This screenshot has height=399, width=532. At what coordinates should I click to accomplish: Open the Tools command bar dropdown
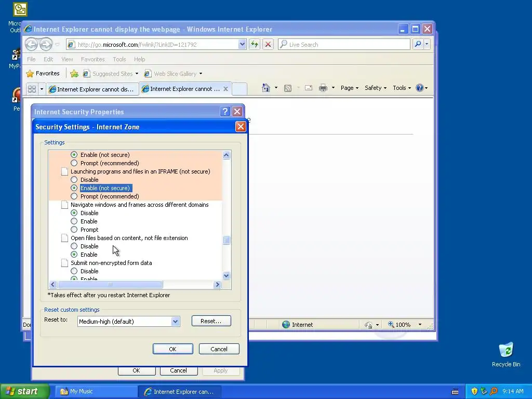[x=402, y=88]
